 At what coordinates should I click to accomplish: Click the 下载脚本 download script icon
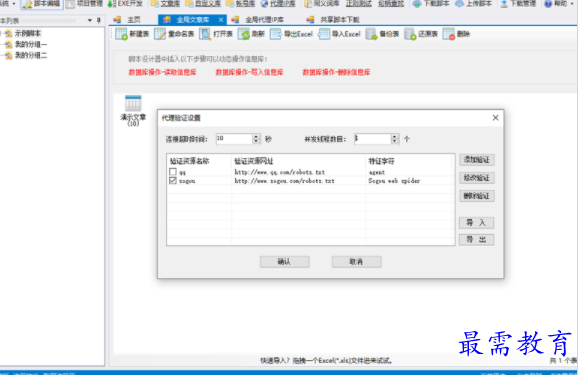[x=417, y=4]
